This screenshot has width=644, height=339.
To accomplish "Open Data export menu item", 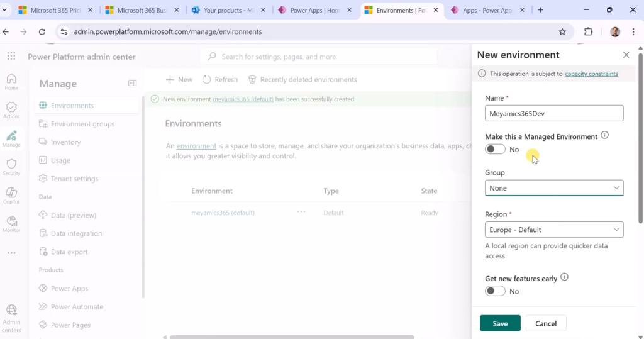I will 87,252.
